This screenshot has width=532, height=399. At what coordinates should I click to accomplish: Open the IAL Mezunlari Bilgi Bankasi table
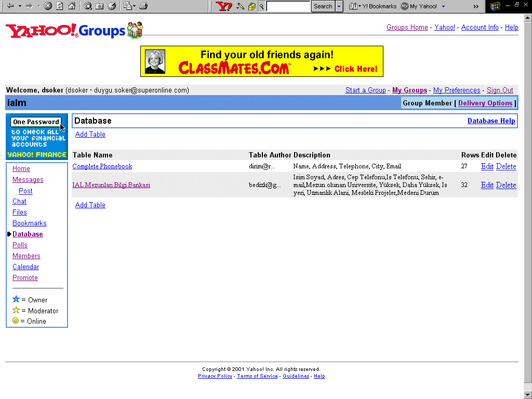111,185
